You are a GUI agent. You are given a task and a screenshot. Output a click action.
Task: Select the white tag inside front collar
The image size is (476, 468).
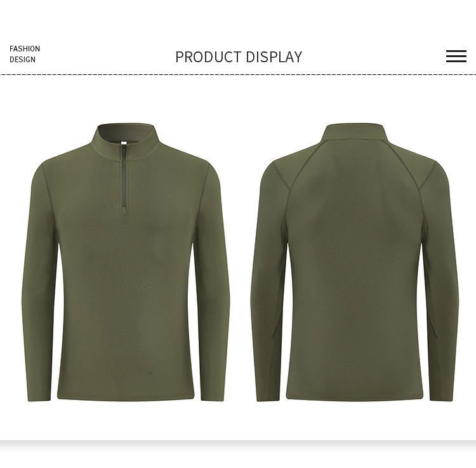click(124, 144)
